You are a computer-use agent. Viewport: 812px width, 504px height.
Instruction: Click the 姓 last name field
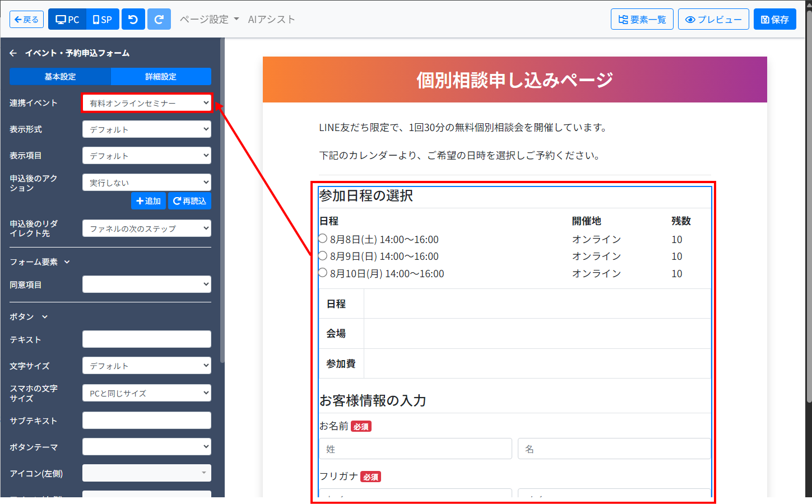(415, 449)
